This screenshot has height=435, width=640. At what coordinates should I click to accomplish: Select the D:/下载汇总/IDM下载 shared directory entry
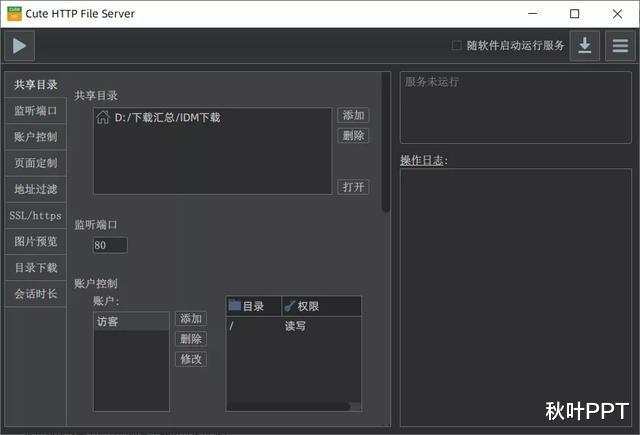(212, 118)
